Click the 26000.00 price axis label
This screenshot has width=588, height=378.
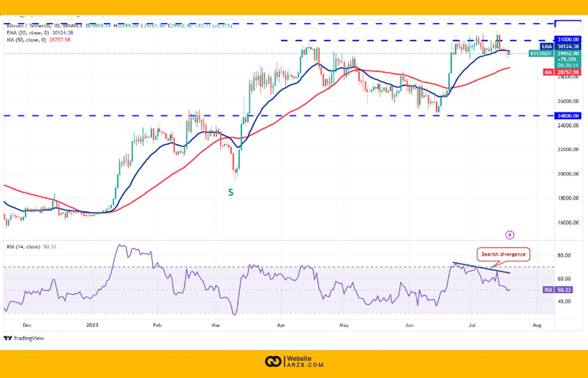click(568, 101)
